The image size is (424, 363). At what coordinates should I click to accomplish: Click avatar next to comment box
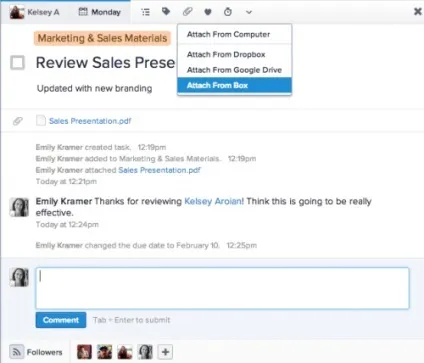point(19,277)
